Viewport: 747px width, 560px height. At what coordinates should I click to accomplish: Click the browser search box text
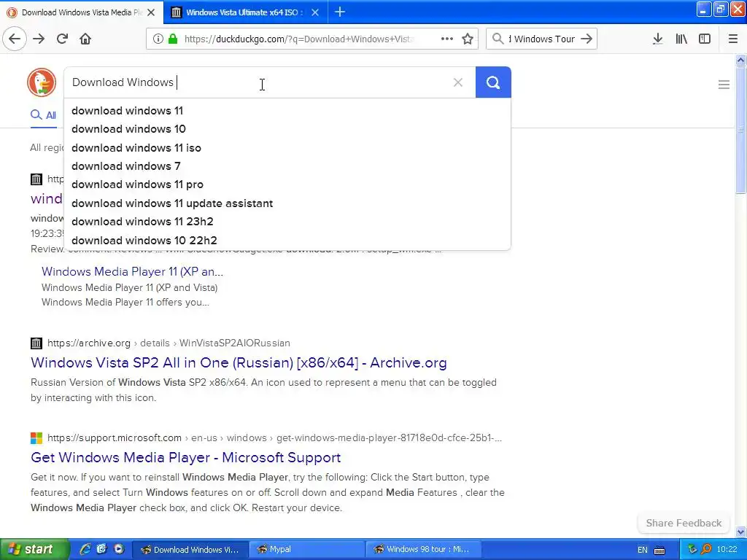[x=542, y=39]
